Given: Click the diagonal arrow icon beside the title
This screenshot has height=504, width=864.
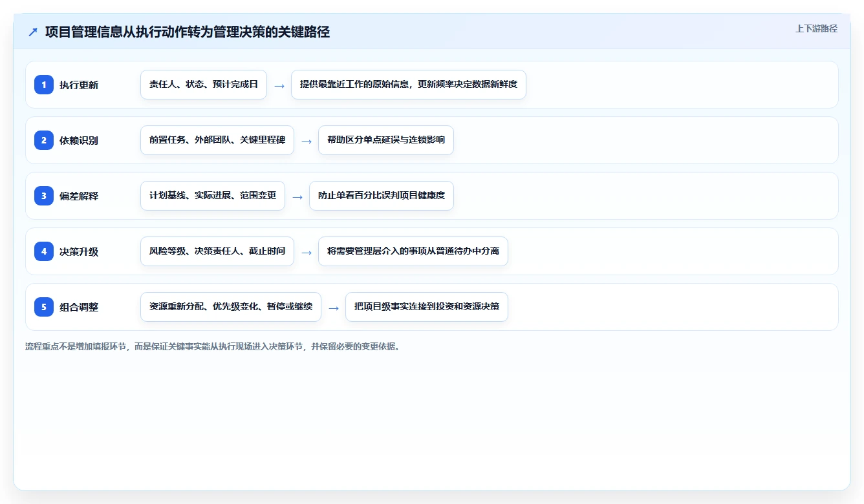Looking at the screenshot, I should tap(33, 32).
